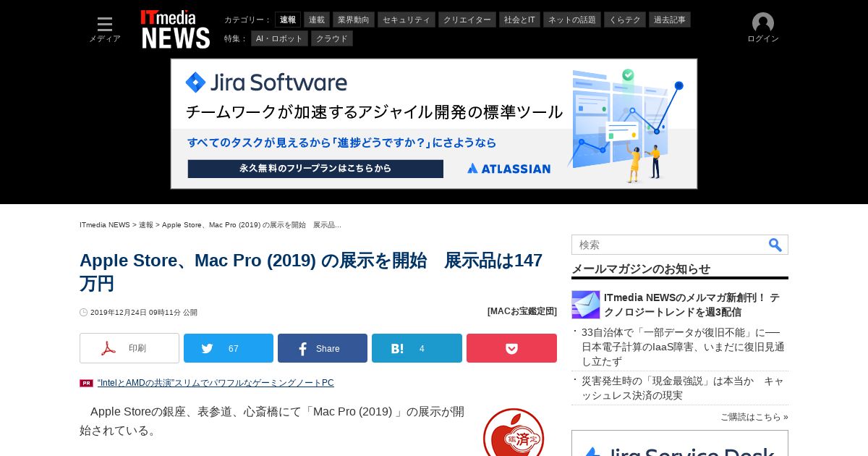Select the 速報 category tab
This screenshot has height=456, width=868.
coord(288,20)
